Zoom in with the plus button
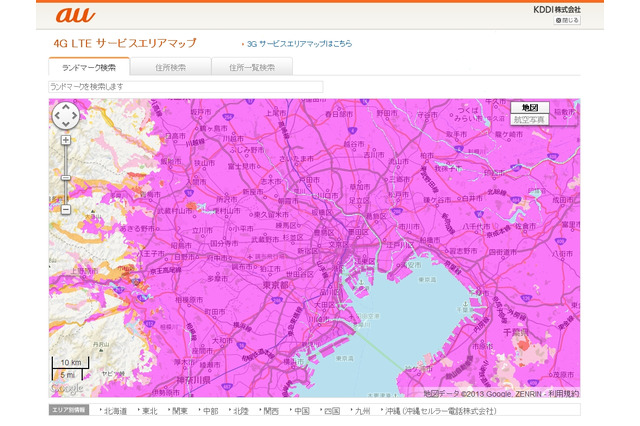 click(x=66, y=140)
